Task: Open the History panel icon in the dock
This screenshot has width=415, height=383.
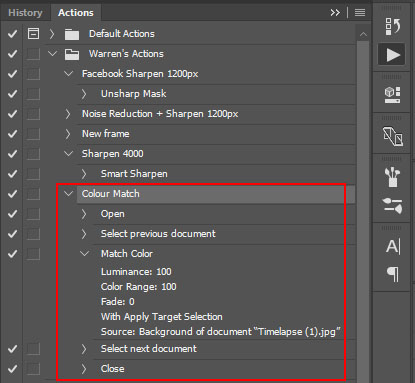Action: point(392,26)
